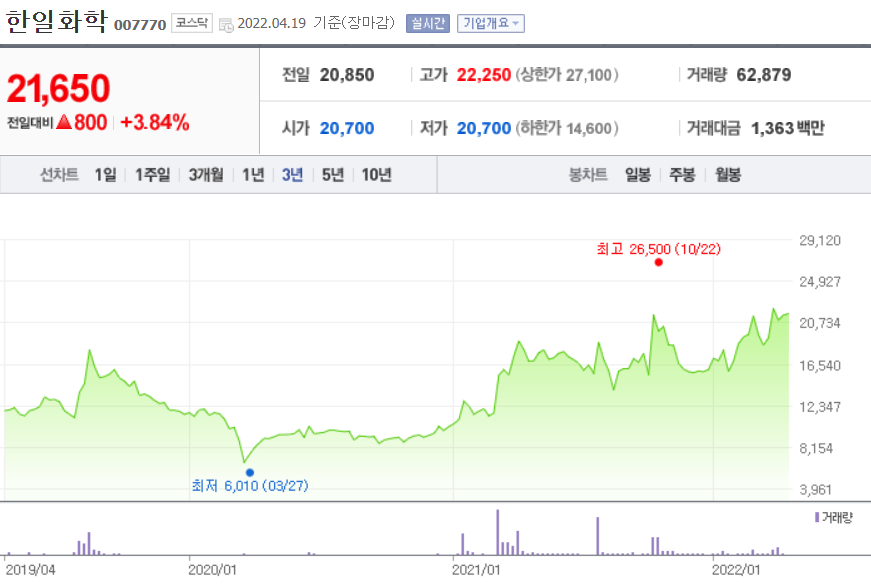Image resolution: width=871 pixels, height=587 pixels.
Task: Switch to 일봉 daily candle chart
Action: 638,175
